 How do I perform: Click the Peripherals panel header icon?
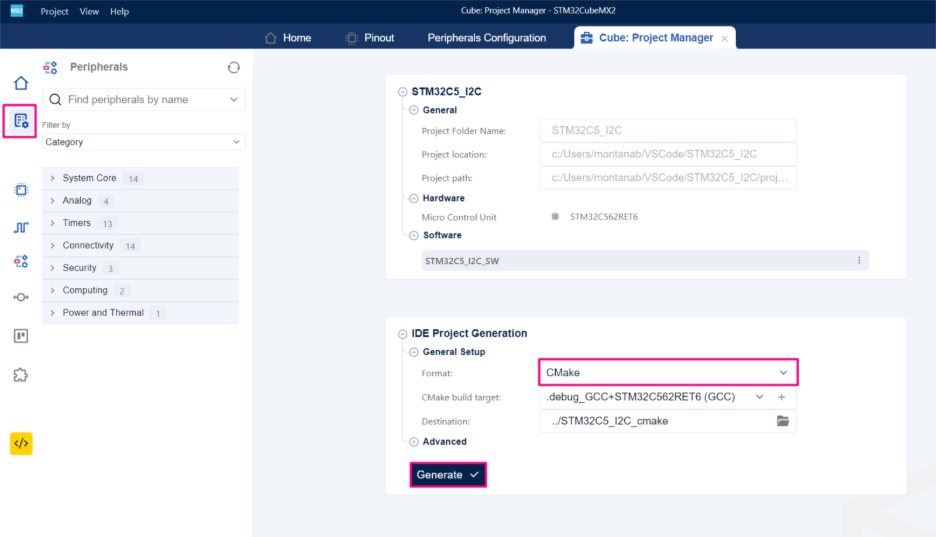[x=50, y=67]
